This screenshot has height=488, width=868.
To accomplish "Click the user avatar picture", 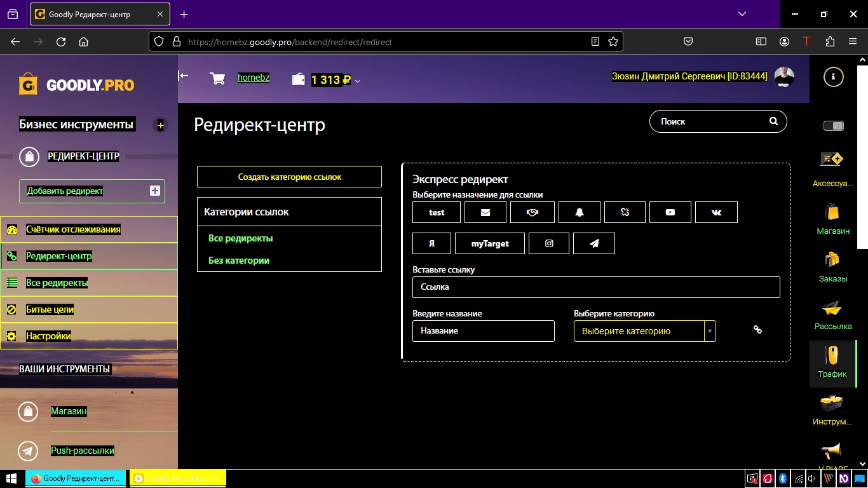I will (x=784, y=76).
